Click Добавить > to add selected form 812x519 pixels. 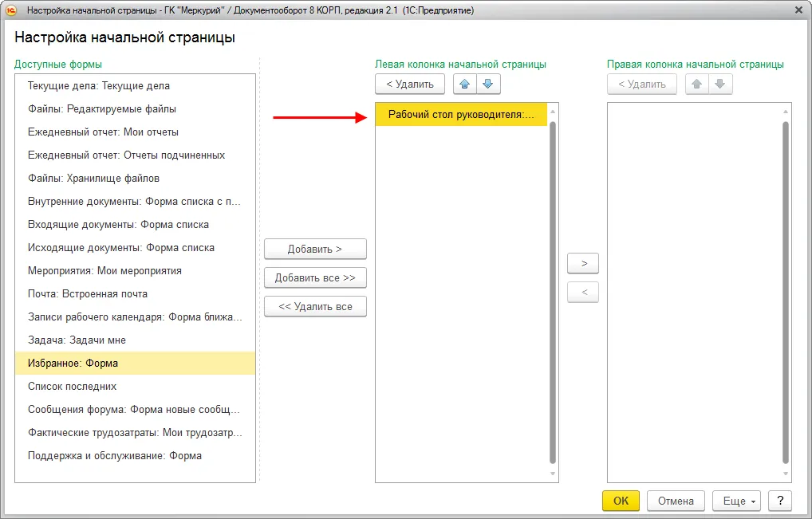[315, 249]
